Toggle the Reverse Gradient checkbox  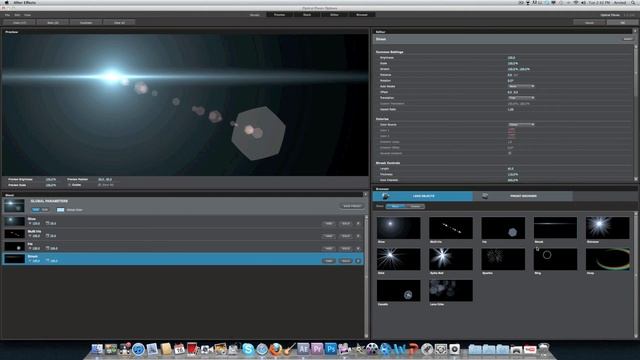509,153
